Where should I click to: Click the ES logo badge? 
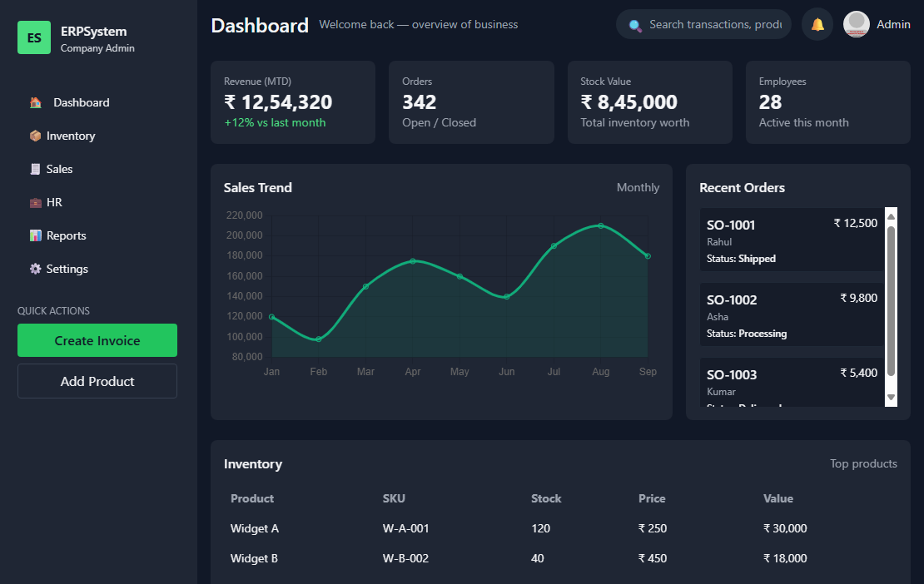pyautogui.click(x=34, y=37)
